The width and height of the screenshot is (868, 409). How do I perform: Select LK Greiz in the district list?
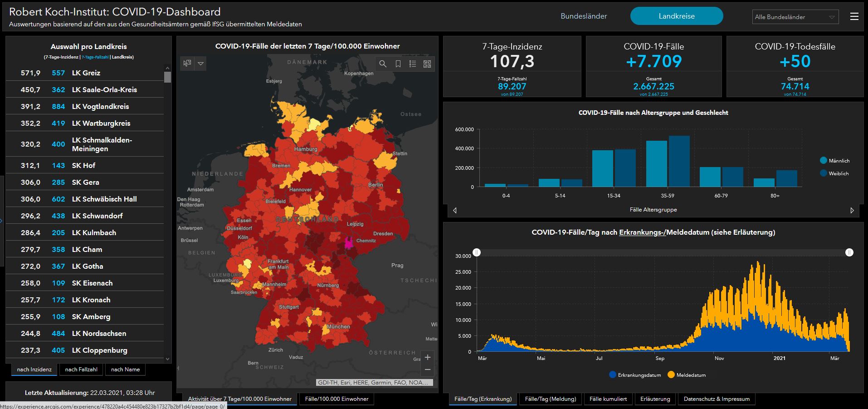pyautogui.click(x=85, y=73)
